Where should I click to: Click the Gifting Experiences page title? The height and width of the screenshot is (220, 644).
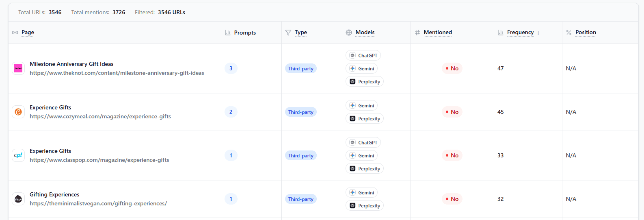(x=54, y=195)
